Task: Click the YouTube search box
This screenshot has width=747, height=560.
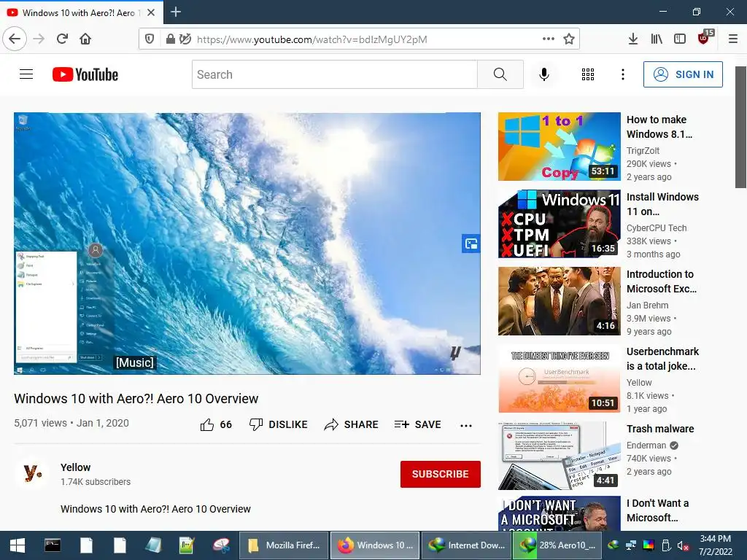Action: coord(334,74)
